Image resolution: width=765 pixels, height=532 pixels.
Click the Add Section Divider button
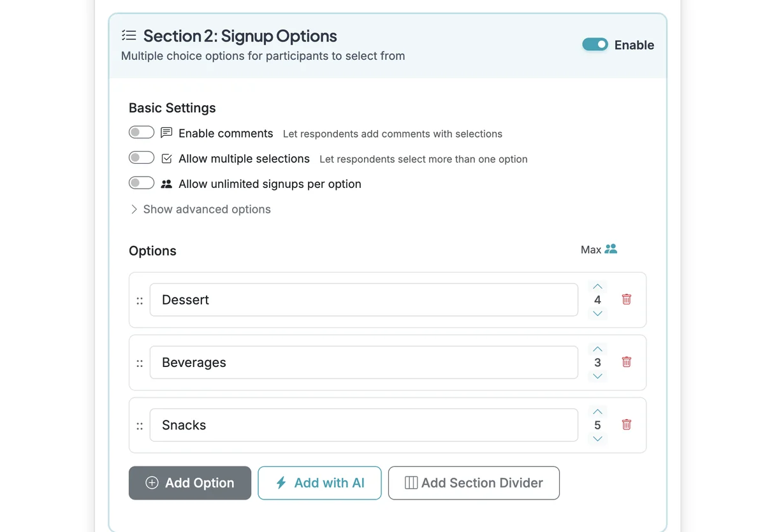pos(474,483)
